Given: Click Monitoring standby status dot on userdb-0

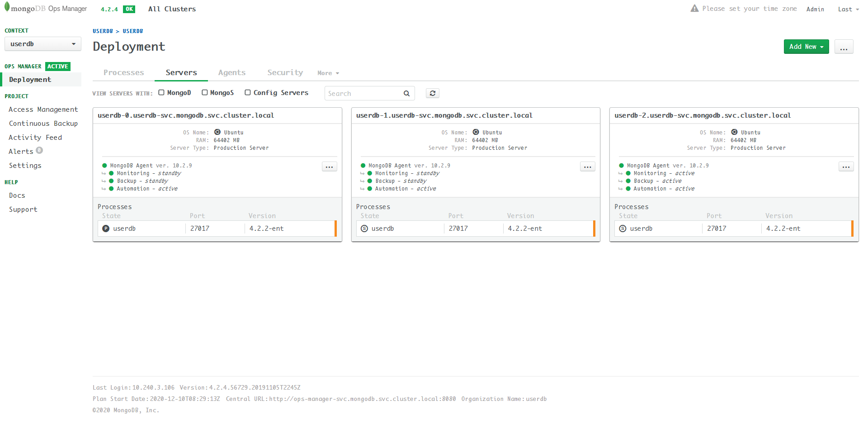Looking at the screenshot, I should point(111,173).
